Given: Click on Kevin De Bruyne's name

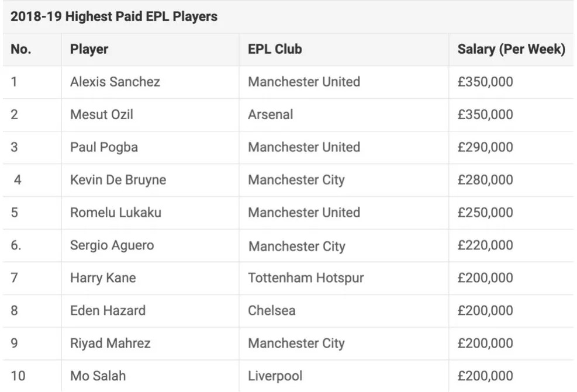Looking at the screenshot, I should tap(118, 180).
